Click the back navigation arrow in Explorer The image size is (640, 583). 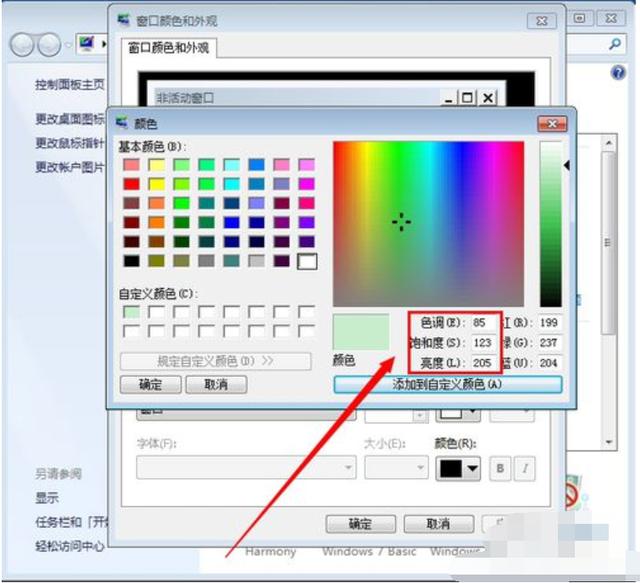(x=24, y=45)
